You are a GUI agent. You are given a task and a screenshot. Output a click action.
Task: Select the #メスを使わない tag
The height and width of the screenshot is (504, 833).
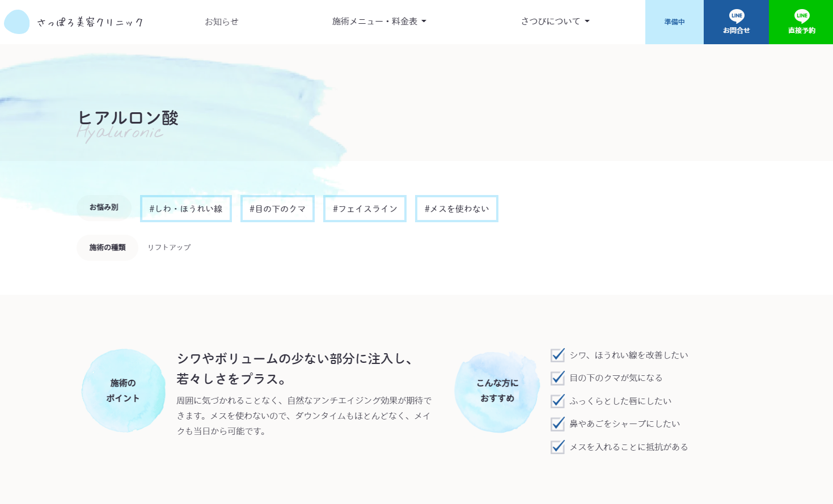(x=456, y=209)
